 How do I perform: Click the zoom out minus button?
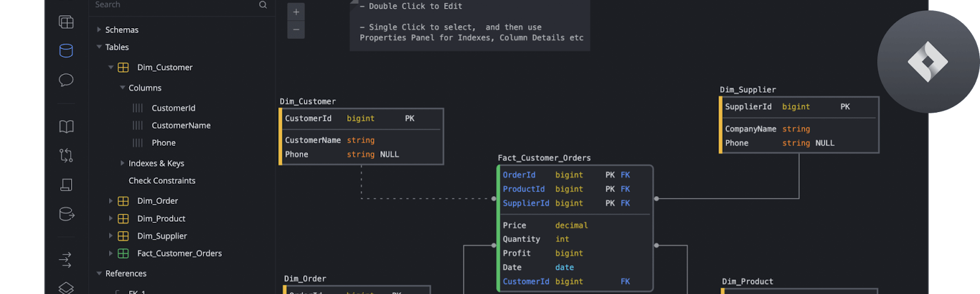(x=296, y=29)
